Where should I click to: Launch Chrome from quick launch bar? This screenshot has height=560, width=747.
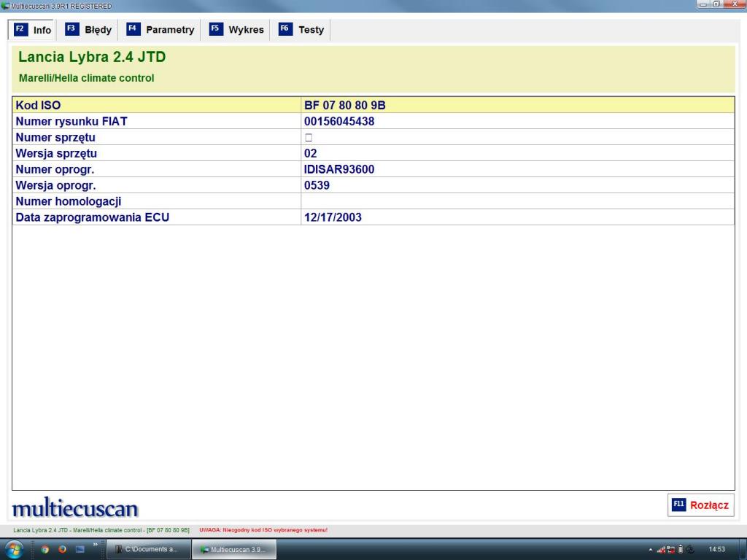click(x=44, y=549)
